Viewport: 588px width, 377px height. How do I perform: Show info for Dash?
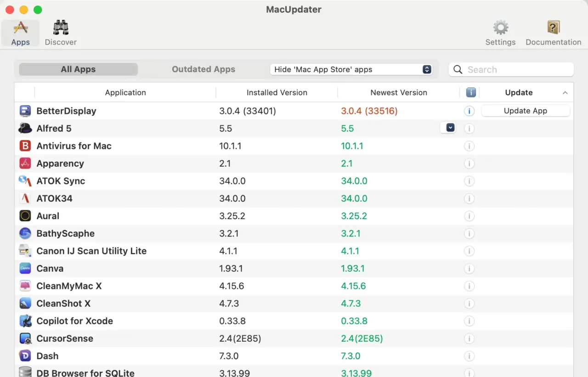469,356
